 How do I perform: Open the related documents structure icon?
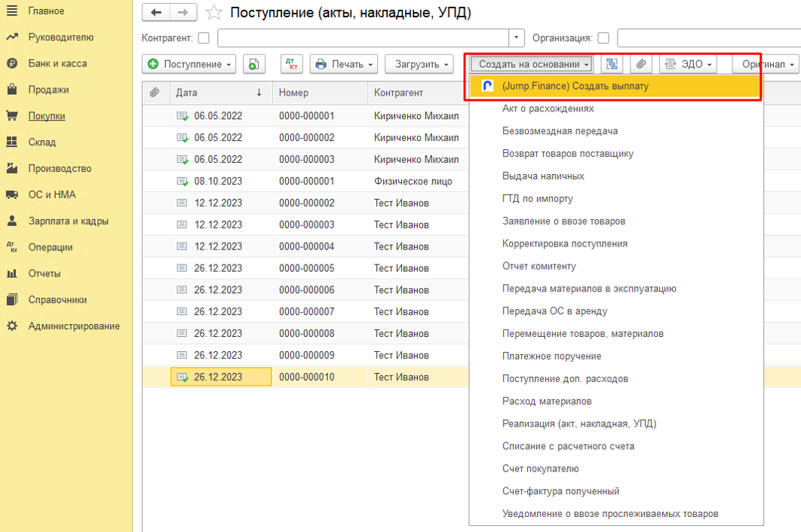click(612, 65)
